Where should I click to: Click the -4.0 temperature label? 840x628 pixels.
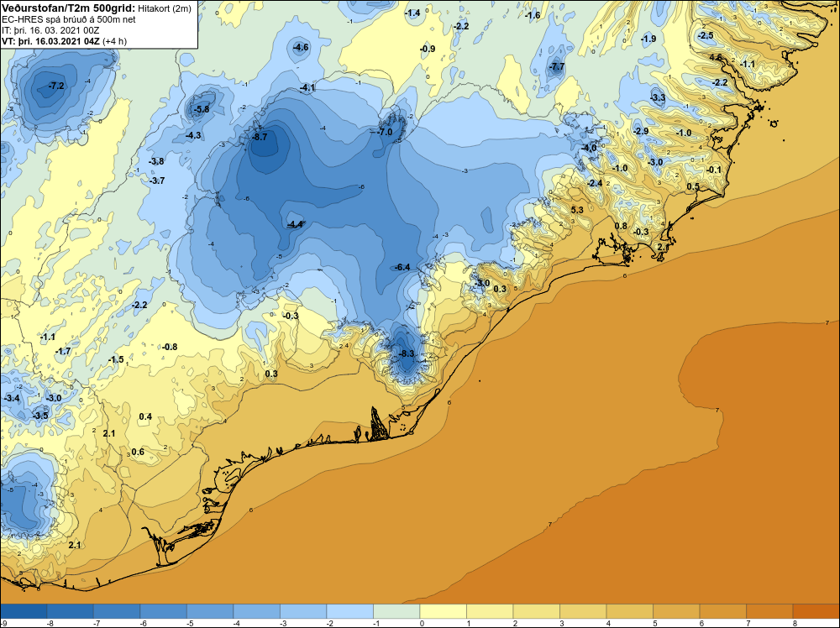click(590, 148)
